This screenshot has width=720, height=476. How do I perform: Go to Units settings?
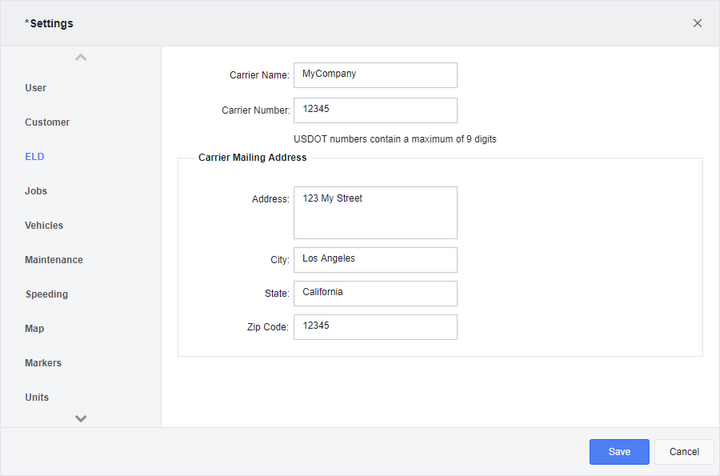(x=37, y=398)
